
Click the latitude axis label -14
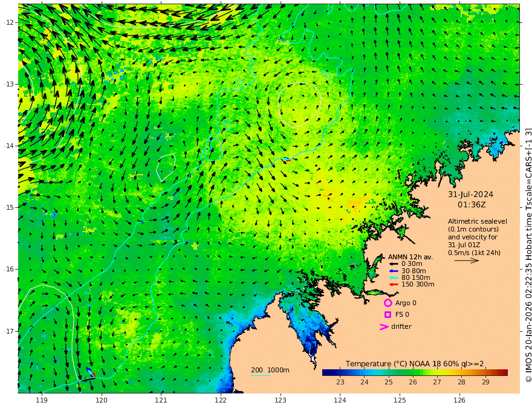(10, 146)
